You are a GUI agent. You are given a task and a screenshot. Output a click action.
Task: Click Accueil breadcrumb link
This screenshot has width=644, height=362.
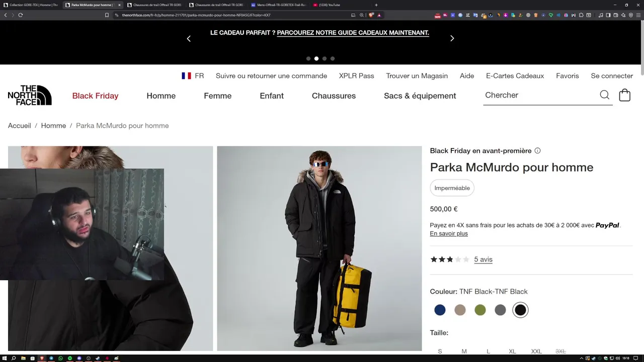(x=19, y=126)
